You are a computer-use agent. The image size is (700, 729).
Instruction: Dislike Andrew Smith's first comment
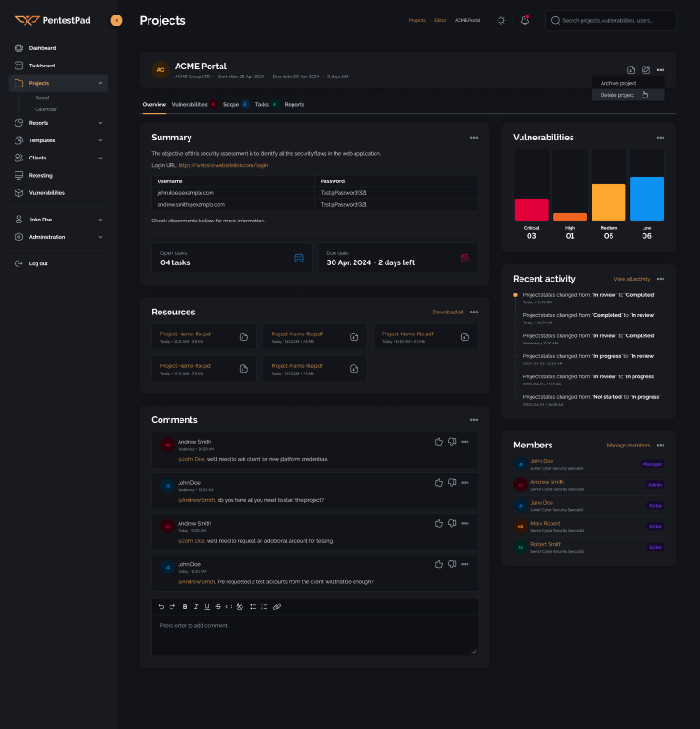452,442
